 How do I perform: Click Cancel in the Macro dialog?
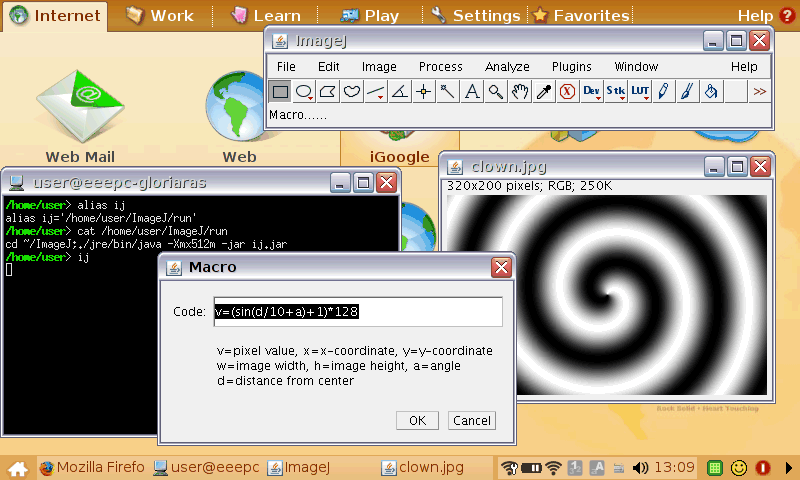[472, 420]
